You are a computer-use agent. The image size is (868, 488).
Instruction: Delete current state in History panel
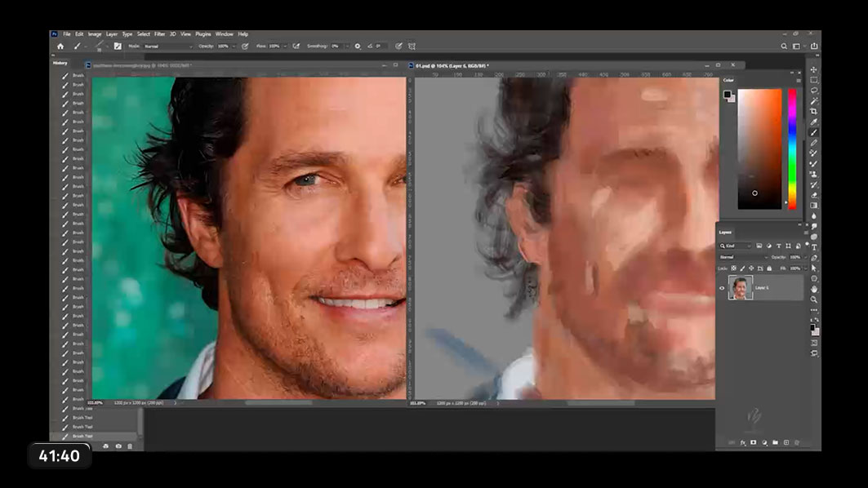130,446
